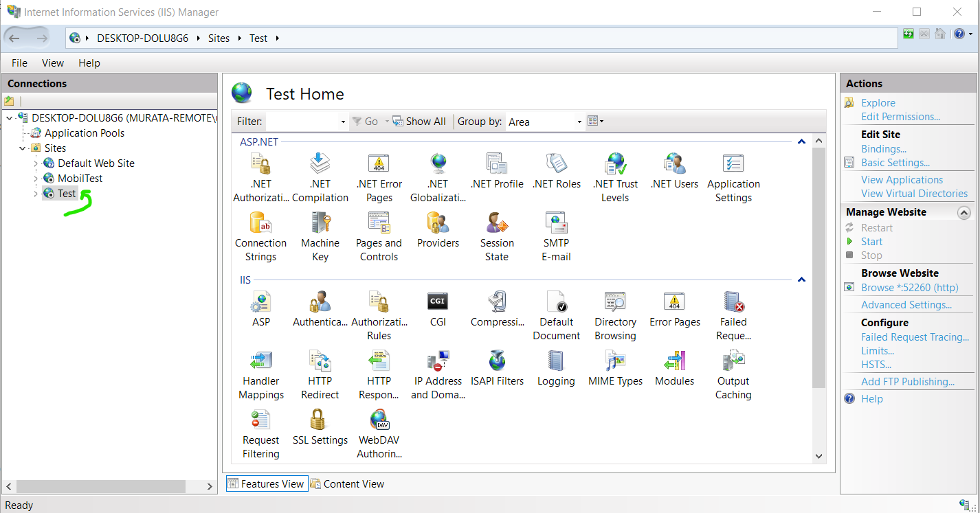Start the website
980x513 pixels.
point(871,242)
